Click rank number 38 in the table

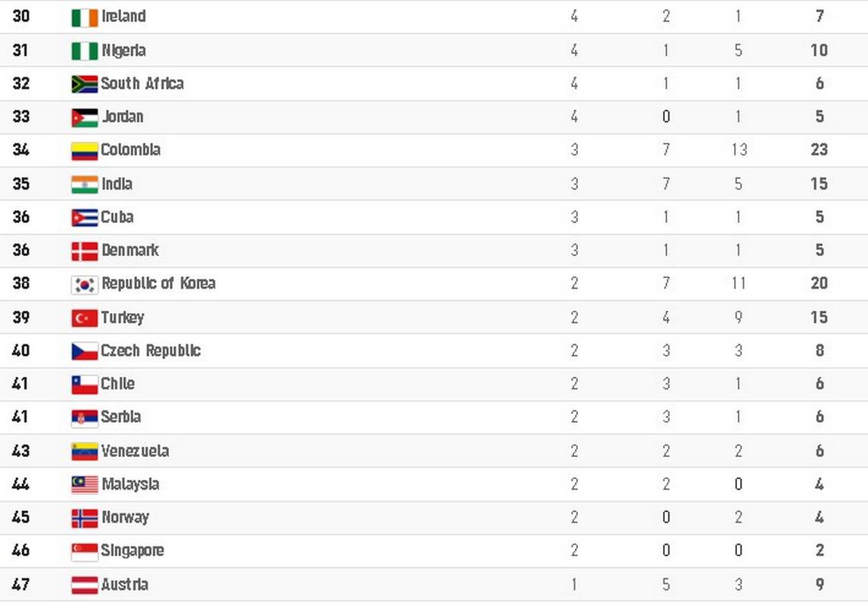[x=21, y=283]
